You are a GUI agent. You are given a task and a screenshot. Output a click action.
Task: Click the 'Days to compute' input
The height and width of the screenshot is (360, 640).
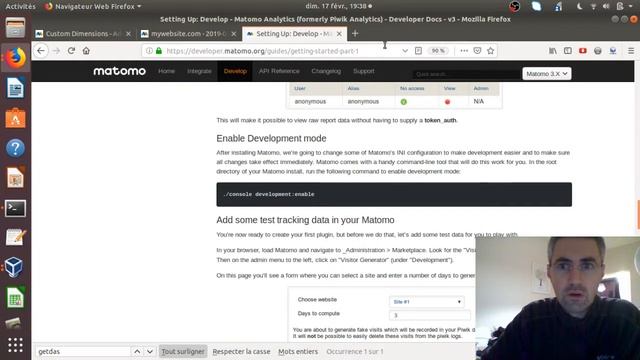(430, 315)
